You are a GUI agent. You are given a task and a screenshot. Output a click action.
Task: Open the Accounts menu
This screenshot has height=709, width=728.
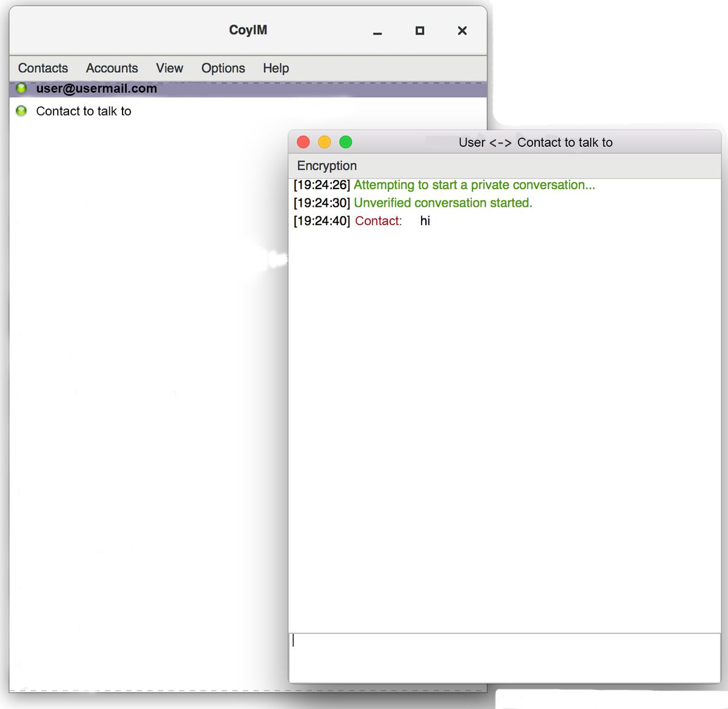112,68
